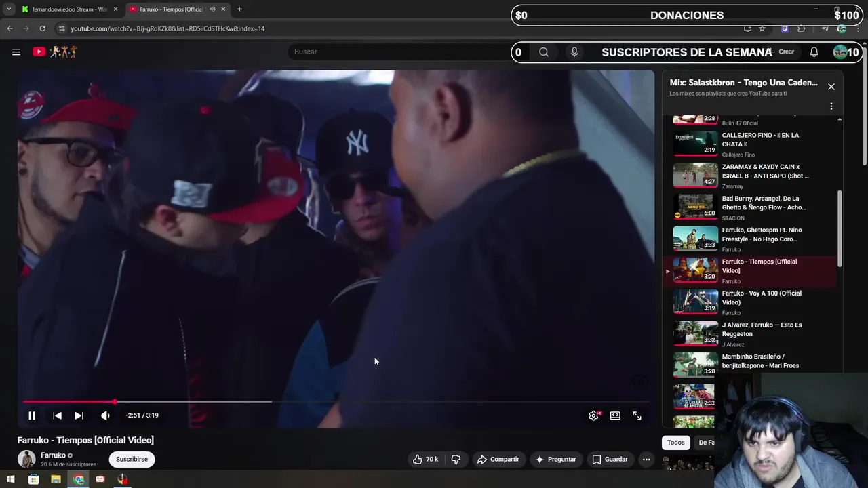The image size is (868, 488).
Task: Open Windows Start menu
Action: coord(11,479)
